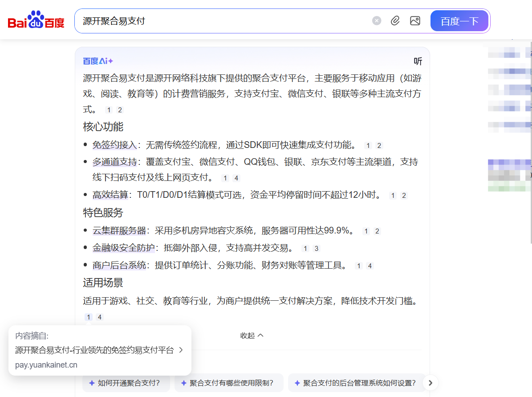532x397 pixels.
Task: Click the Baidu logo
Action: [x=36, y=21]
